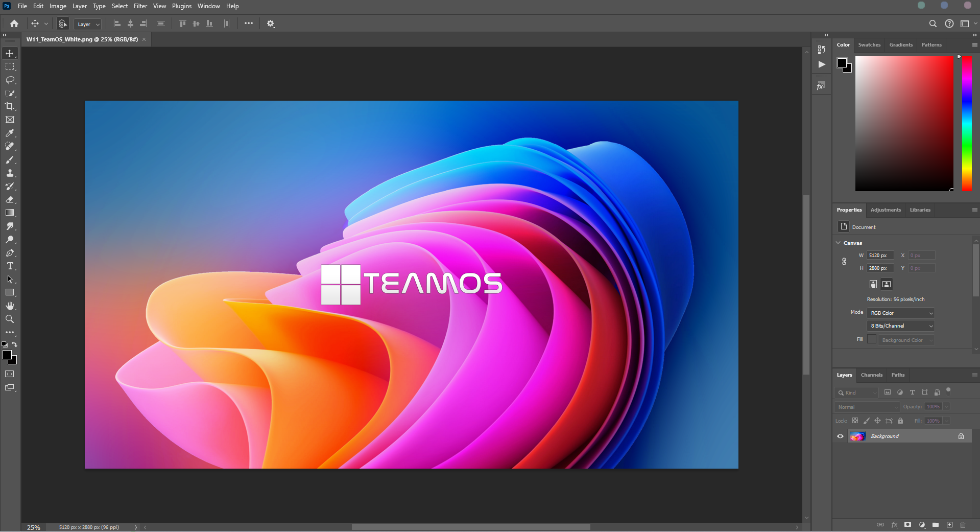Image resolution: width=980 pixels, height=532 pixels.
Task: Select the Crop tool
Action: tap(10, 106)
